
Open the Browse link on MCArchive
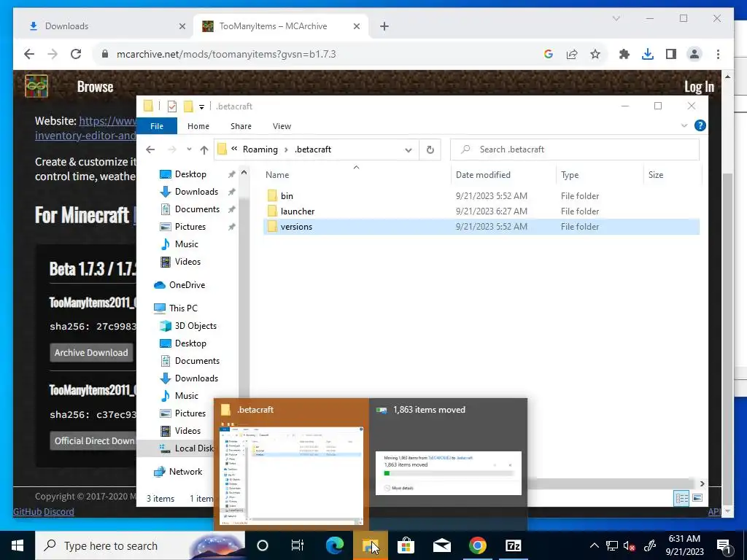coord(95,87)
